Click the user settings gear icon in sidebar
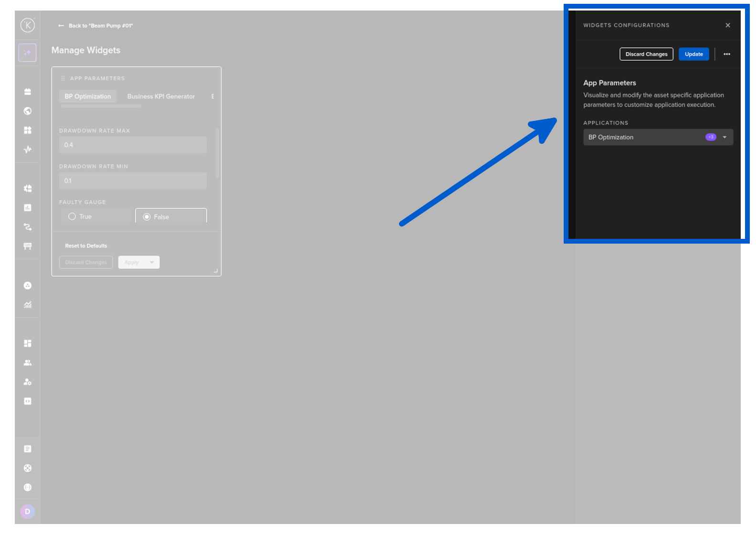This screenshot has width=756, height=535. 28,382
